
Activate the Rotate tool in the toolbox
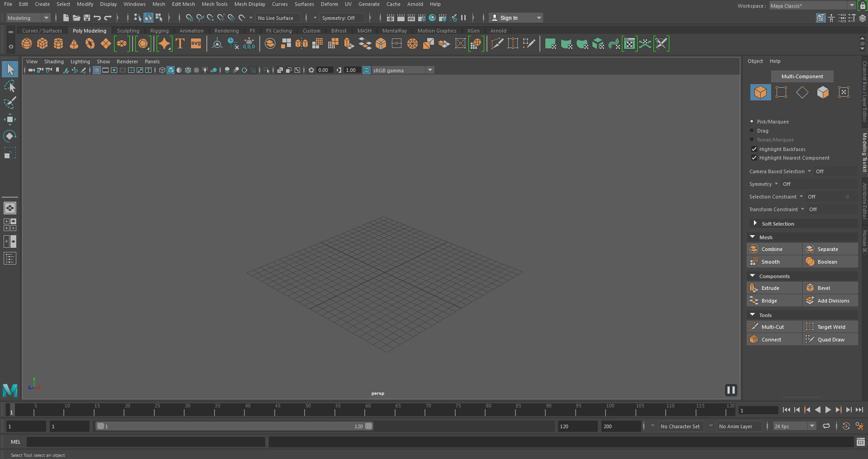tap(10, 136)
